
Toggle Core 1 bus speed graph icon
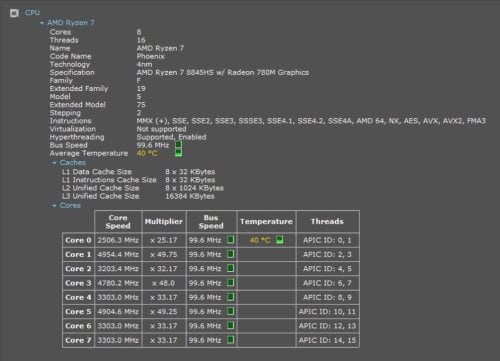click(231, 254)
